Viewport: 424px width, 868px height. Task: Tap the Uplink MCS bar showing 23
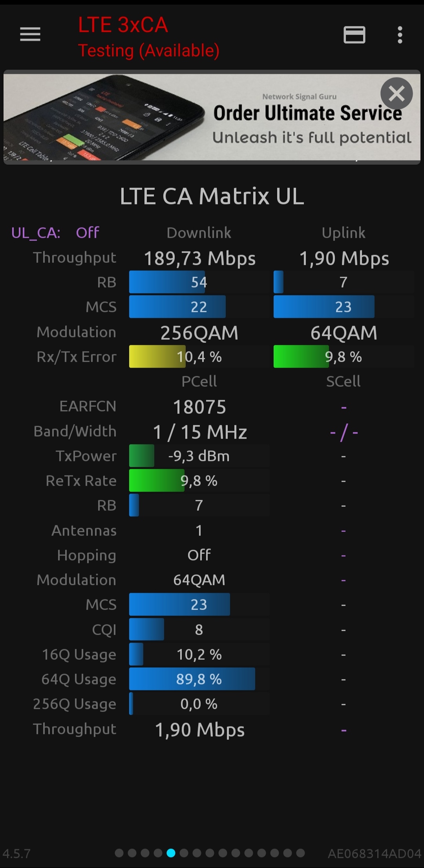(343, 307)
